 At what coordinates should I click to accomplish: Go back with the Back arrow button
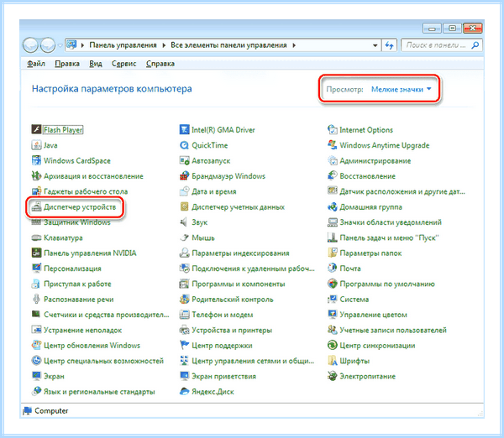[x=31, y=45]
